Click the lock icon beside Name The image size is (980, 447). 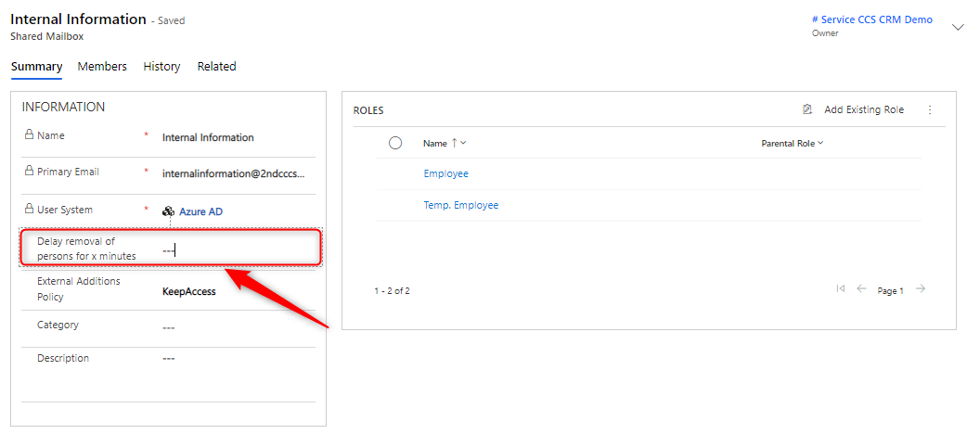click(x=29, y=135)
